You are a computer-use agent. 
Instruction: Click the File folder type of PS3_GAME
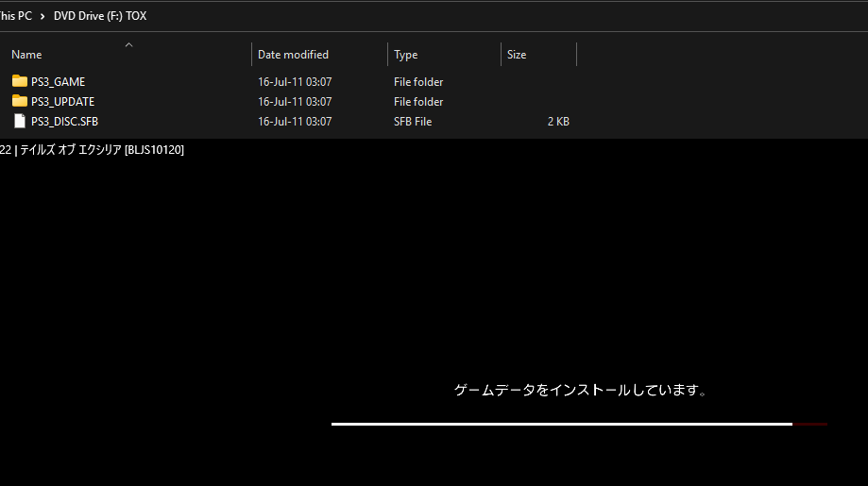(418, 82)
